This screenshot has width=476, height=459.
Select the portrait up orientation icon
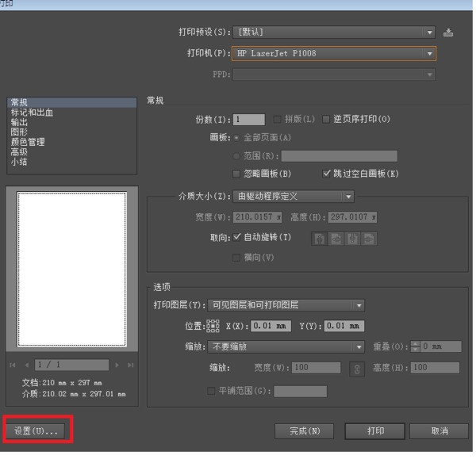point(320,238)
